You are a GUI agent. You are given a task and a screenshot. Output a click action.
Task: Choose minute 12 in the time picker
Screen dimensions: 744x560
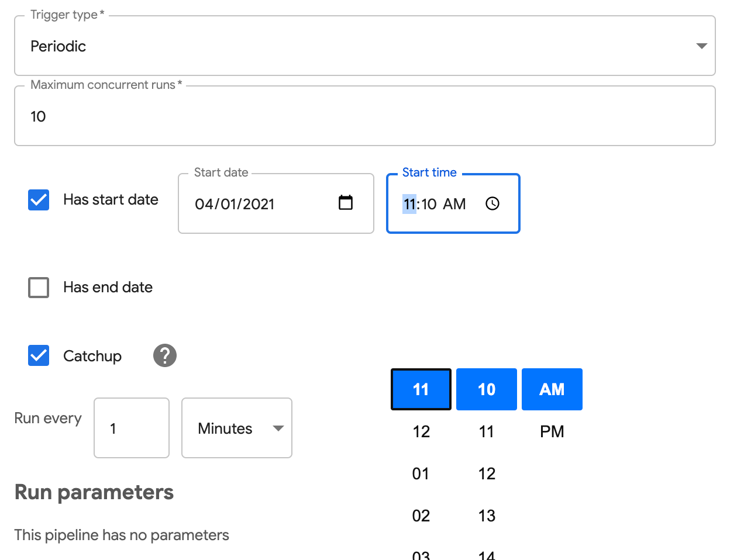487,473
